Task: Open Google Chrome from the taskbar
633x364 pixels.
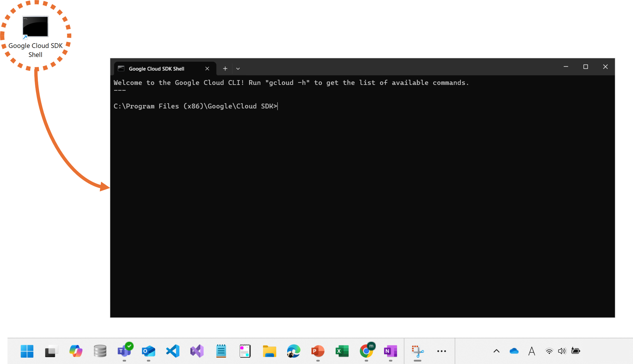Action: pyautogui.click(x=367, y=350)
